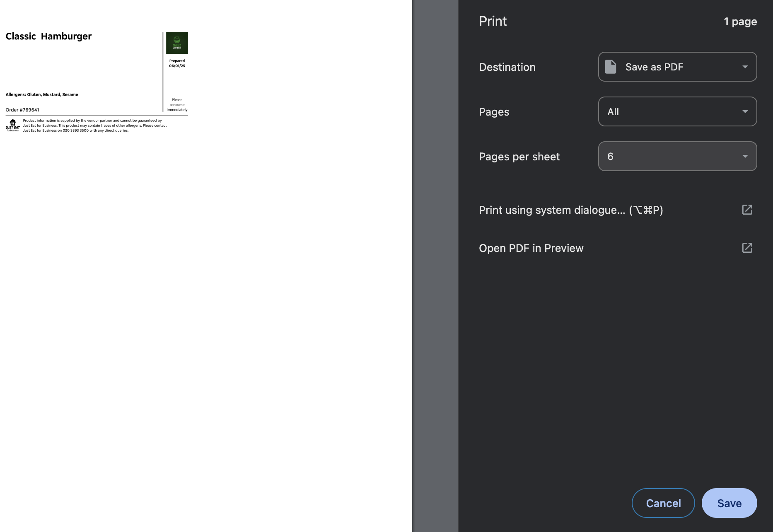Screen dimensions: 773x532
Task: Click the product information disclaimer text
Action: (94, 126)
